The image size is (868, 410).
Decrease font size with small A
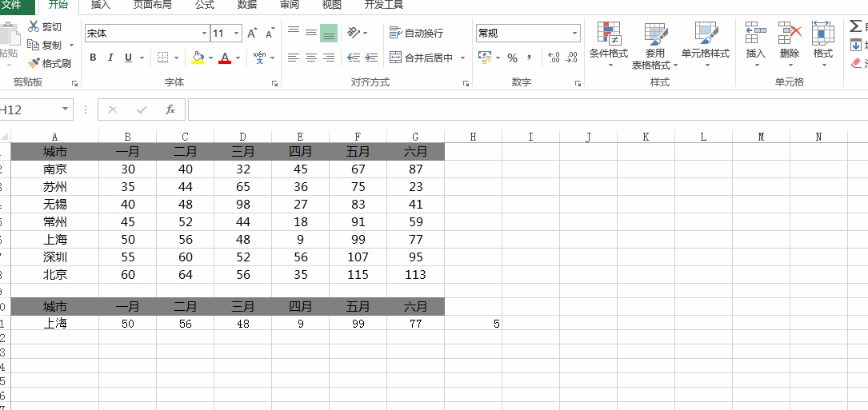(270, 34)
